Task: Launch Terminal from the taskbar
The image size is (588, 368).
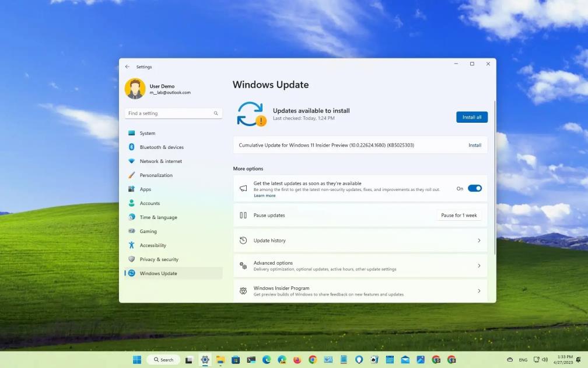Action: point(251,360)
